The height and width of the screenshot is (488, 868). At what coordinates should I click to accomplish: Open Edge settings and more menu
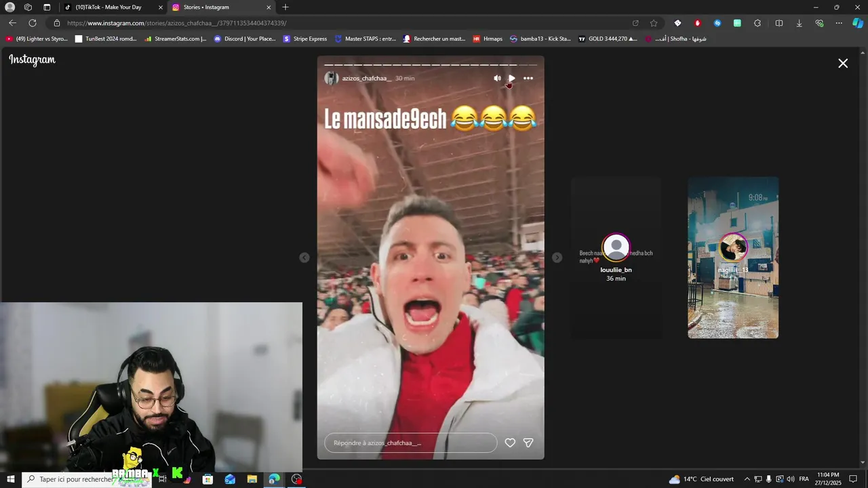tap(839, 23)
